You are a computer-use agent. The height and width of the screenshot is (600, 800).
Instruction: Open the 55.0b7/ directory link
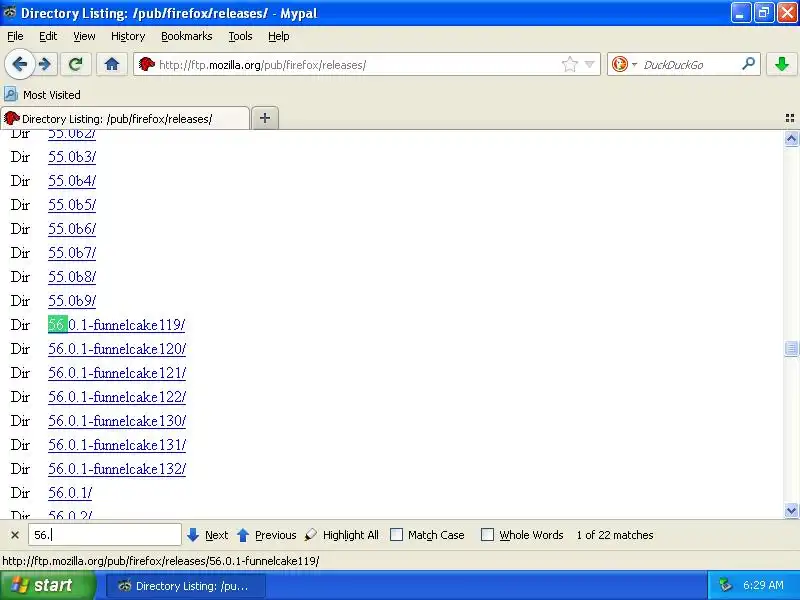tap(72, 253)
